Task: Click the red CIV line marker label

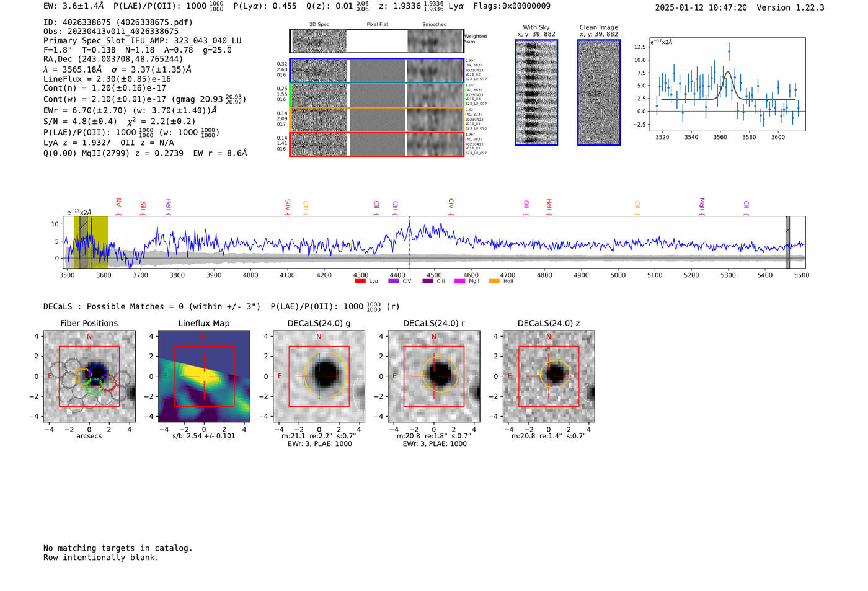Action: tap(451, 204)
